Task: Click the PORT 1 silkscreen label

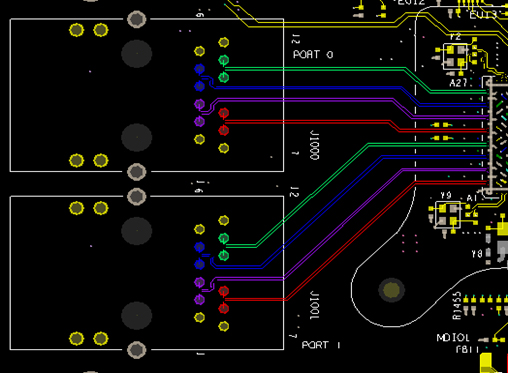Action: (x=321, y=345)
